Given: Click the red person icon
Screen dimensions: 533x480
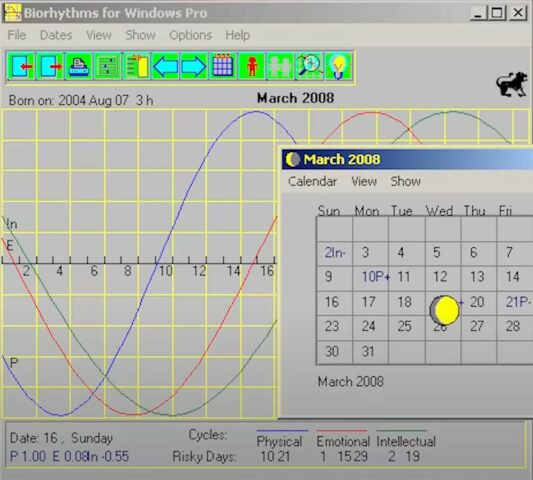Looking at the screenshot, I should (x=252, y=66).
